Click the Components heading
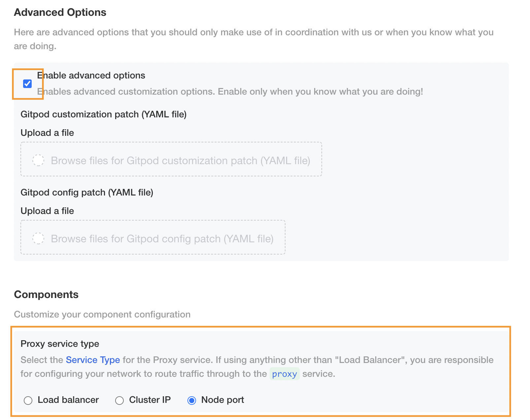 [x=46, y=294]
